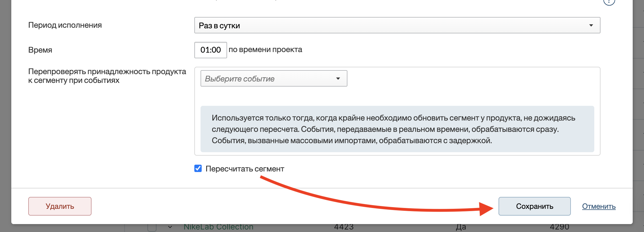
Task: Click the "Да" cell in NikeLab row
Action: click(461, 227)
